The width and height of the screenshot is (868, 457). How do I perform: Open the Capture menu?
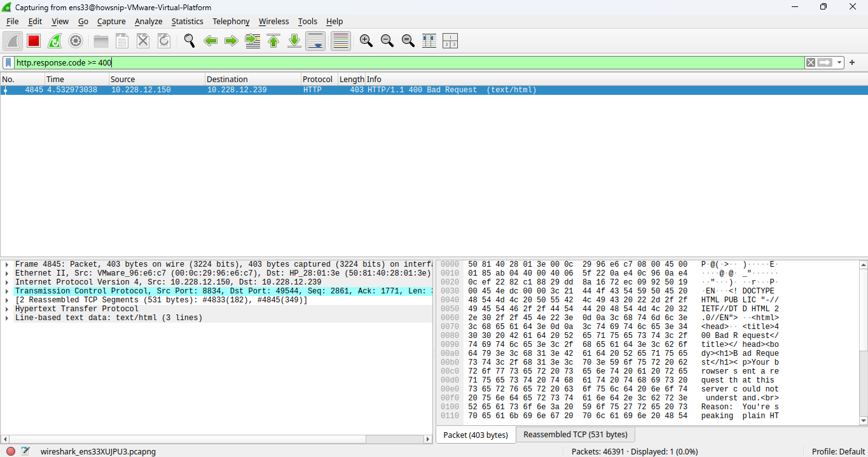click(111, 21)
